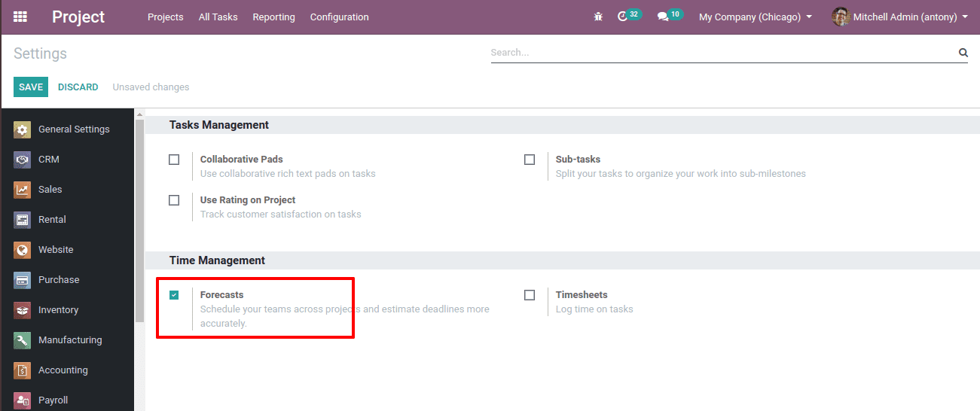Click 'Log time on tasks' description
The image size is (980, 411).
click(x=594, y=309)
